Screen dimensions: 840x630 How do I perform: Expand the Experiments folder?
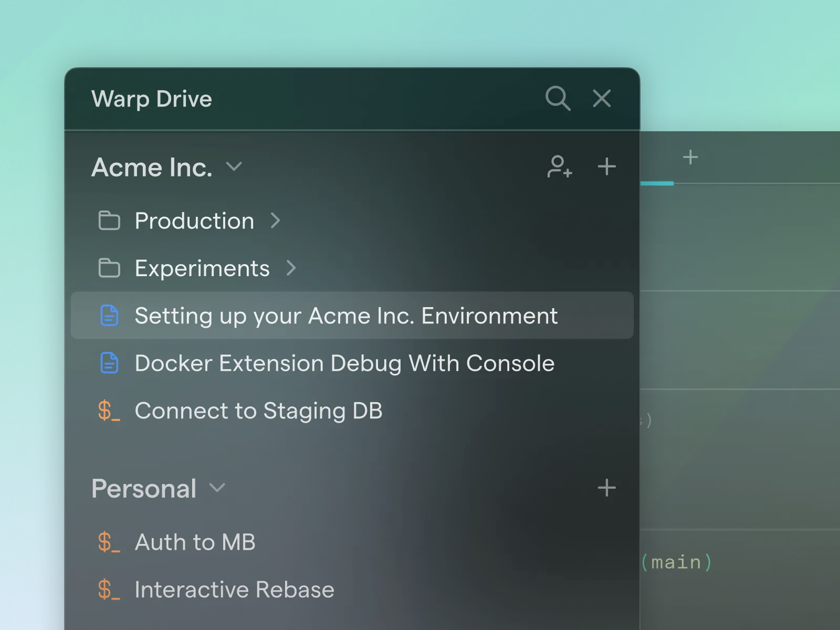(292, 268)
